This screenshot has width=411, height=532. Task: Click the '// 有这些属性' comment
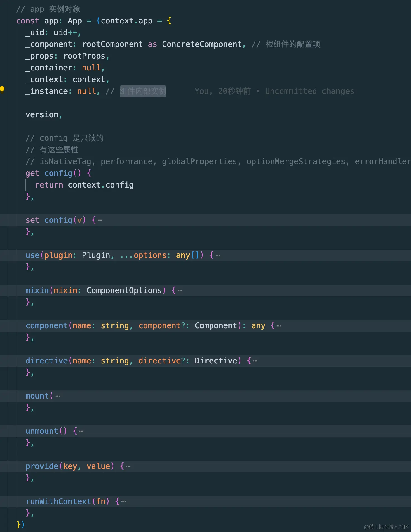click(x=52, y=150)
